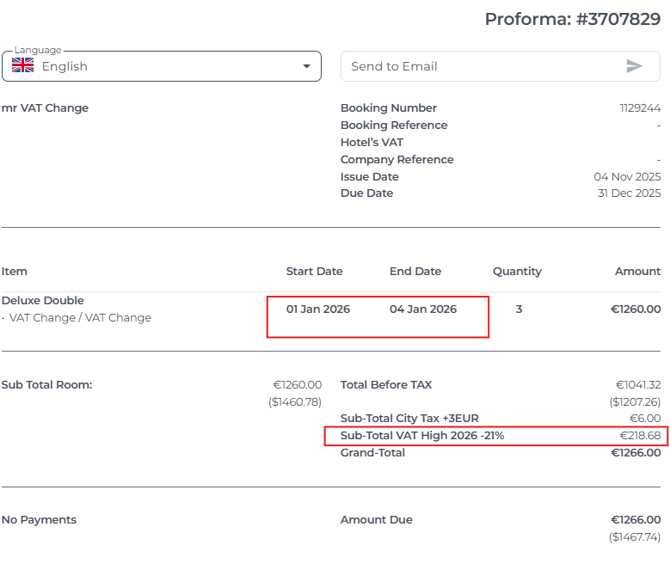Click the End Date column header

click(x=415, y=271)
